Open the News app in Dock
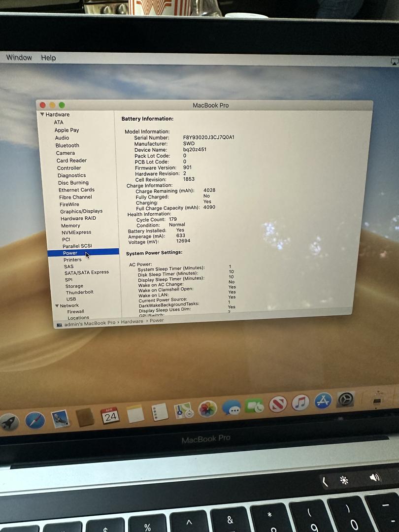 (x=277, y=404)
